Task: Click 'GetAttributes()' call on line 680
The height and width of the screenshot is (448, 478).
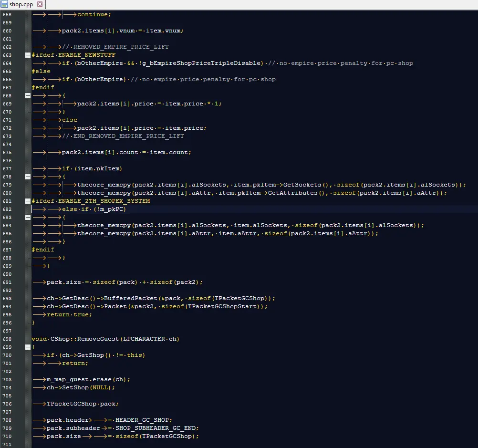Action: click(296, 193)
